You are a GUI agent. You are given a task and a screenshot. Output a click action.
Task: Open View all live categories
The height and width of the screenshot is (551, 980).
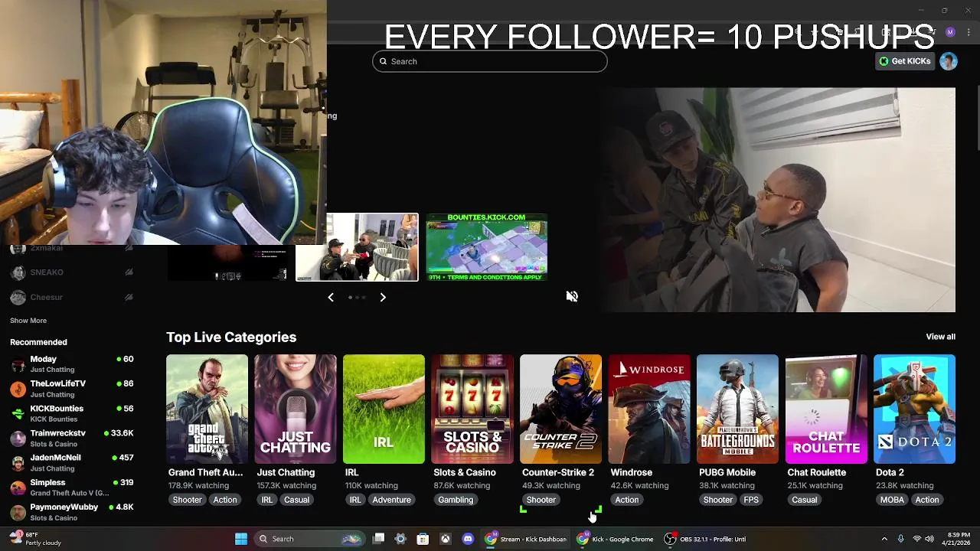(940, 337)
